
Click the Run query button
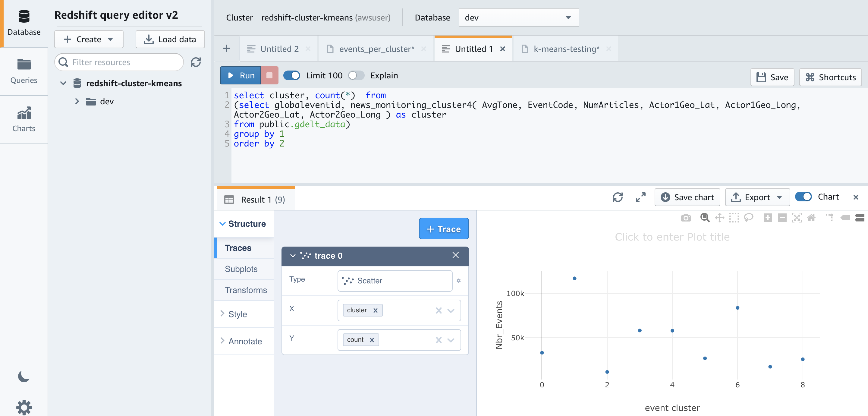[241, 76]
